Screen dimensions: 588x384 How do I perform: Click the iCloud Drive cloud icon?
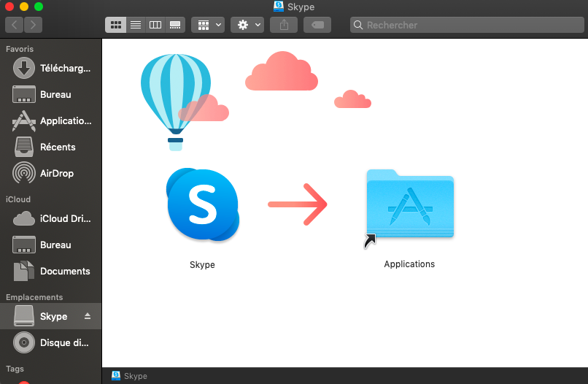pyautogui.click(x=24, y=218)
